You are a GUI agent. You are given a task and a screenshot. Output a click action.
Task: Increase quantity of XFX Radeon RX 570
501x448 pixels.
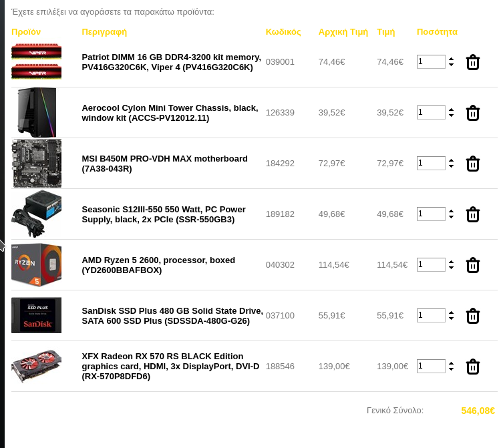click(451, 364)
